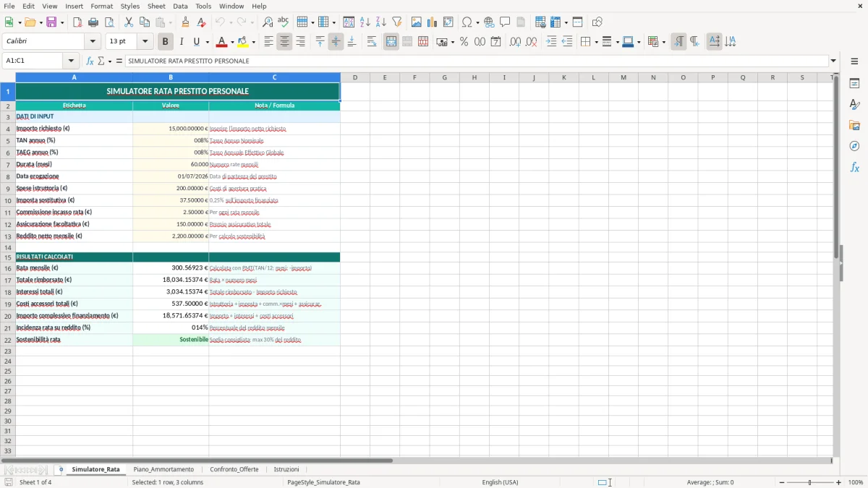Viewport: 868px width, 488px height.
Task: Clear direct formatting
Action: click(x=202, y=22)
